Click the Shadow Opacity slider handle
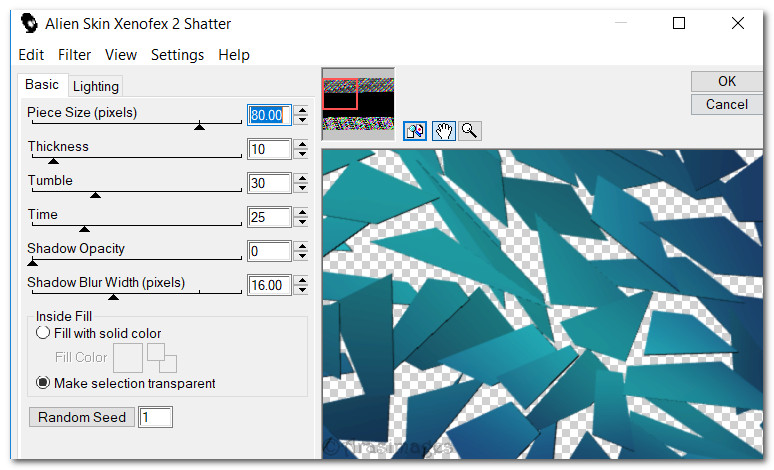Image resolution: width=774 pixels, height=470 pixels. 33,263
